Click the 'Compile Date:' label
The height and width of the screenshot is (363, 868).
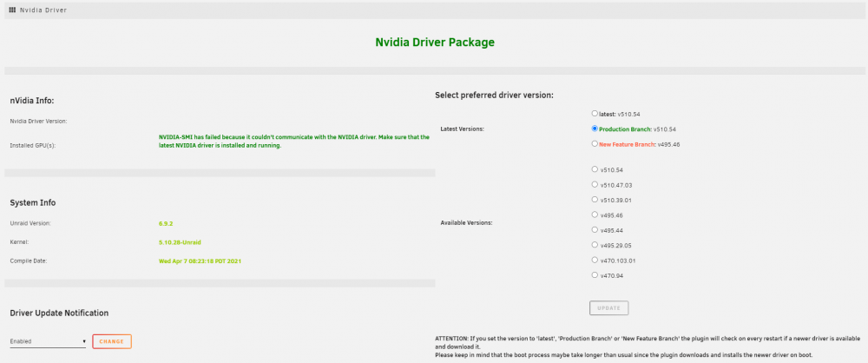click(29, 261)
